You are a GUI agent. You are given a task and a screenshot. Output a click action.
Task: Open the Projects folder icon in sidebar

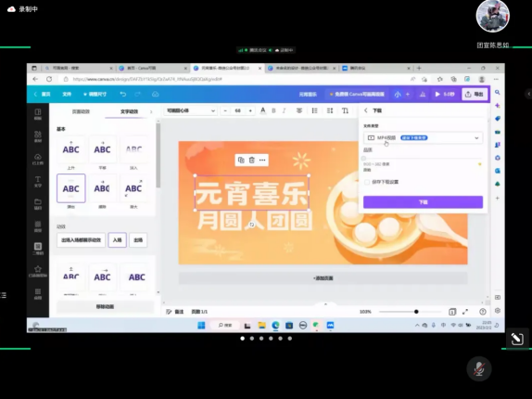click(x=38, y=204)
